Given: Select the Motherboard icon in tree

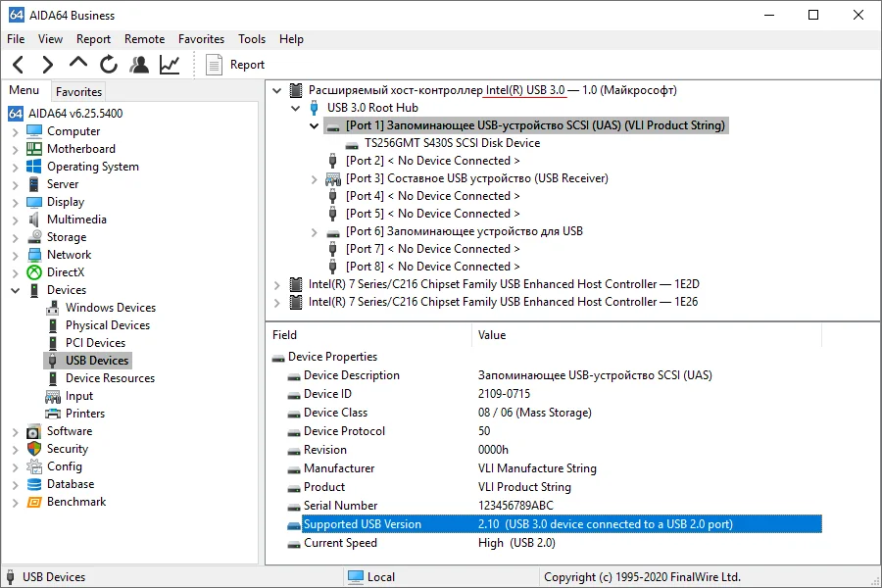Looking at the screenshot, I should click(x=34, y=149).
